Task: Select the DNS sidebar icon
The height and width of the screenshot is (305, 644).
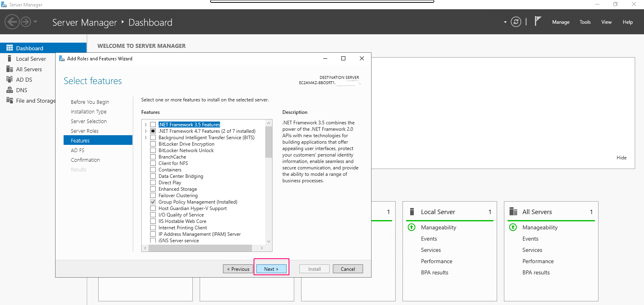Action: tap(10, 90)
